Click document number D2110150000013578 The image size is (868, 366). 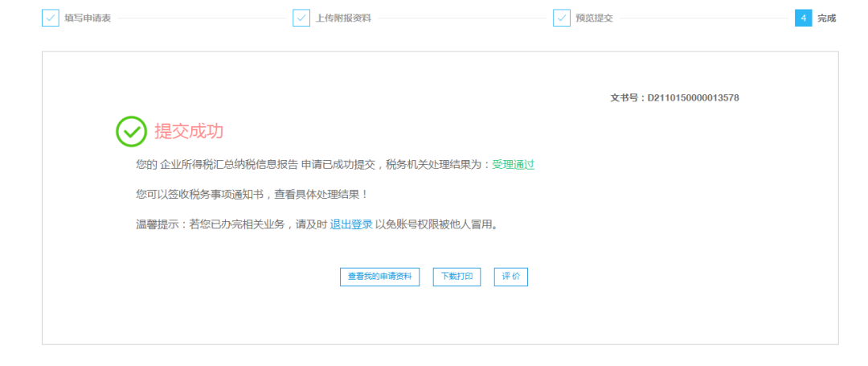click(694, 98)
